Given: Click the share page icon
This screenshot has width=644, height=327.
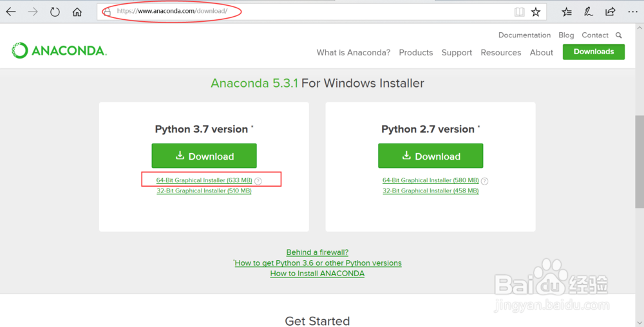Looking at the screenshot, I should (611, 12).
